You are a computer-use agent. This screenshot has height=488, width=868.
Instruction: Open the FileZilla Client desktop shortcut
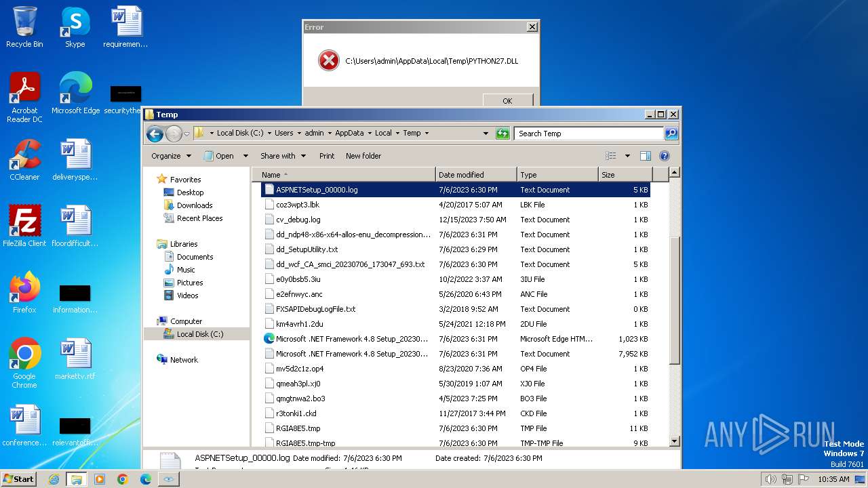point(24,226)
